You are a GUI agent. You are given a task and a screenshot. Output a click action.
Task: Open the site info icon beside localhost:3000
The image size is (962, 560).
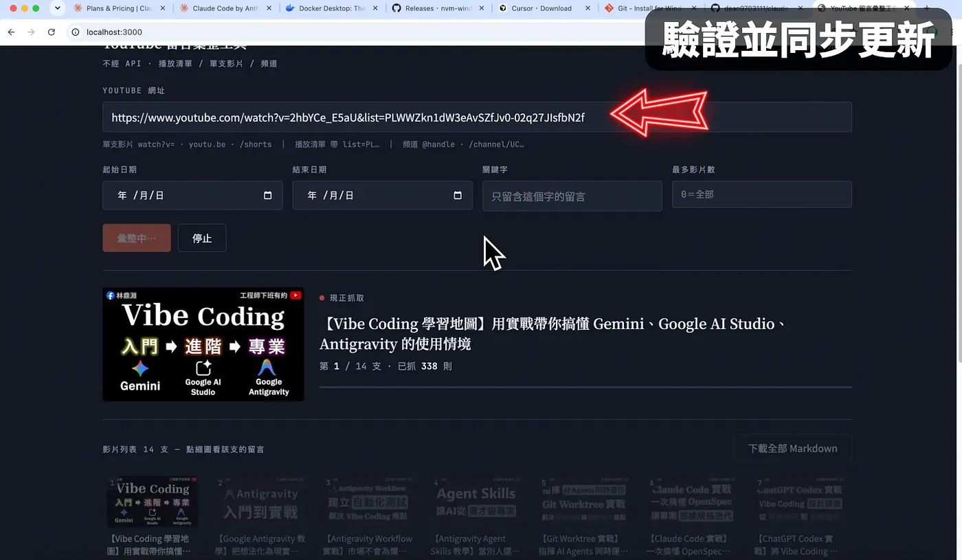tap(75, 32)
